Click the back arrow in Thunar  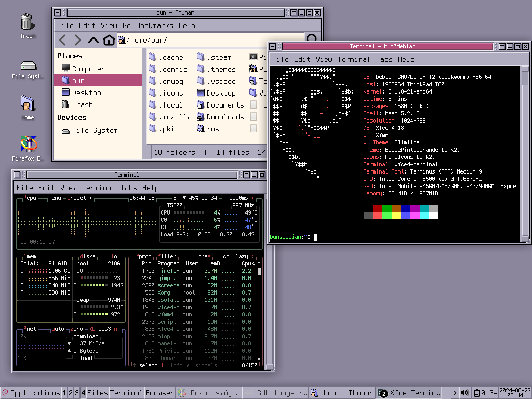click(63, 40)
